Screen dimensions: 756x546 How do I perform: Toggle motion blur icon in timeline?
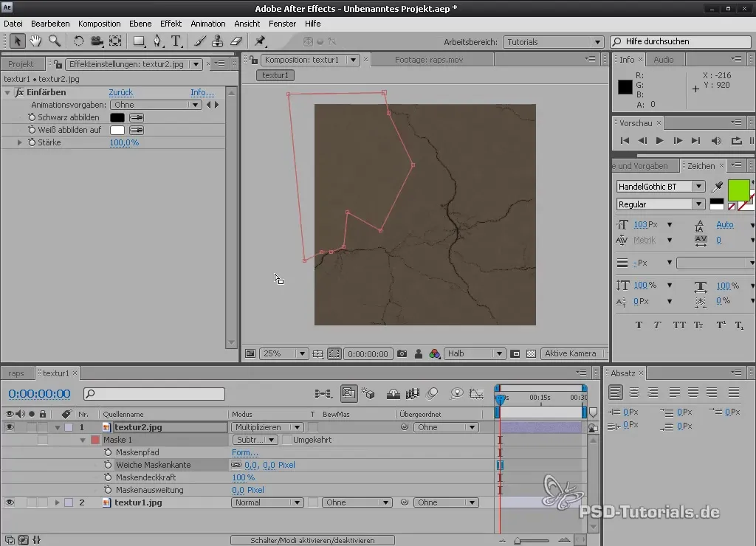click(432, 394)
